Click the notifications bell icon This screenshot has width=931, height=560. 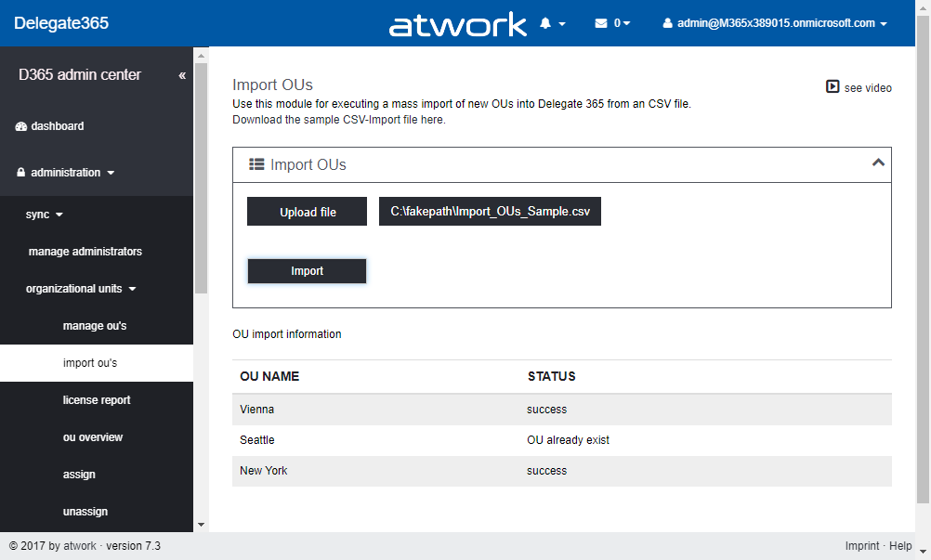(545, 23)
